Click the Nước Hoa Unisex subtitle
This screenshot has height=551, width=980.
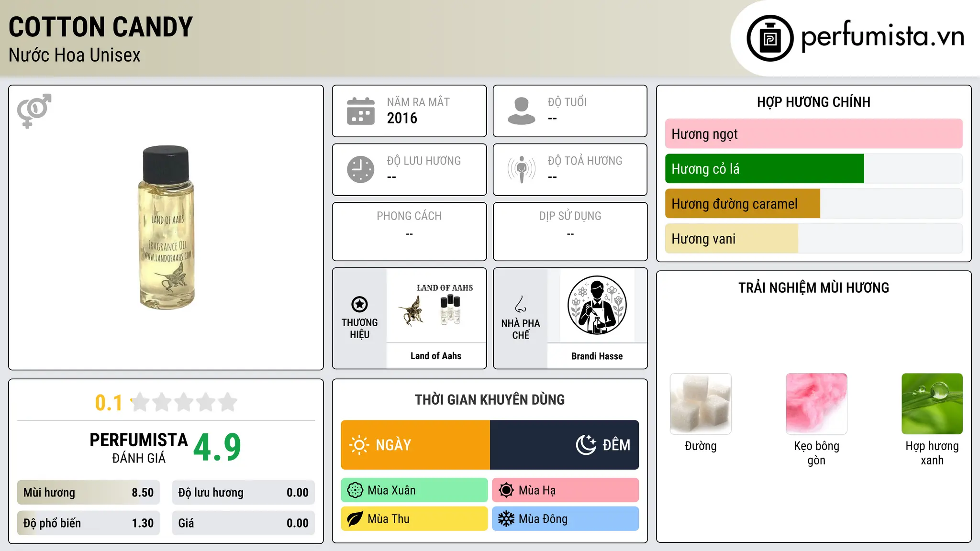click(75, 55)
